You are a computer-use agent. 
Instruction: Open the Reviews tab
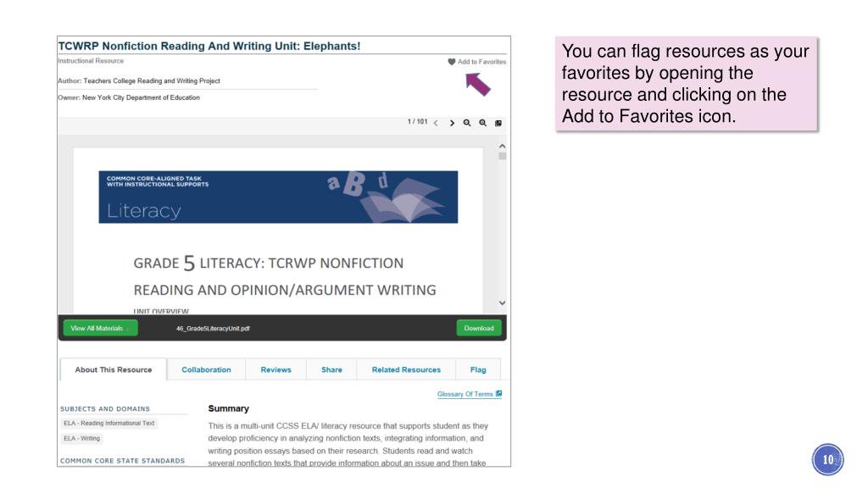coord(275,369)
